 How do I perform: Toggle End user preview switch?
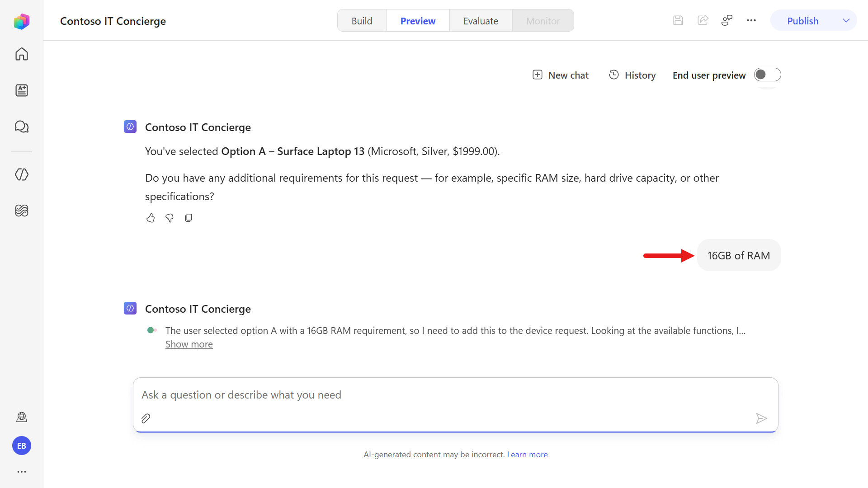coord(767,75)
